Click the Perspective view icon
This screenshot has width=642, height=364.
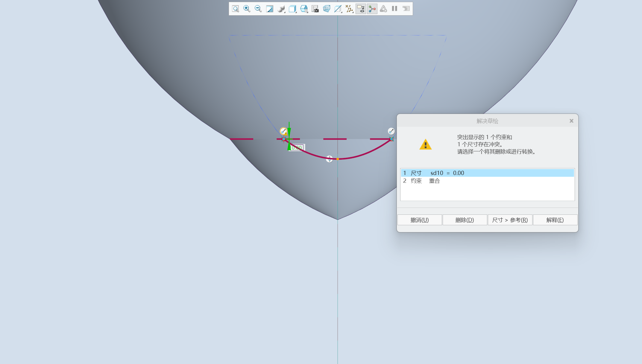tap(327, 9)
